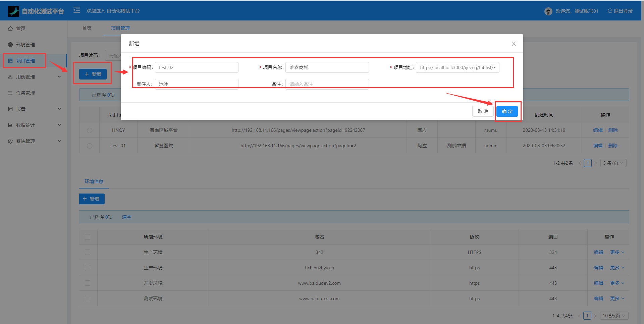Click the 项目地址 input field

458,67
